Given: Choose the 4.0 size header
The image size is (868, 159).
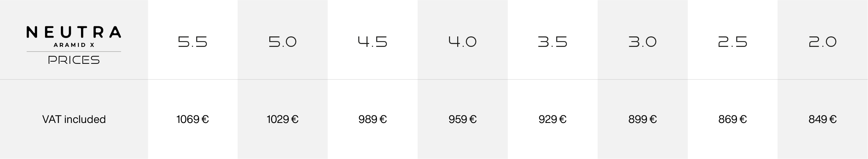Looking at the screenshot, I should coord(463,42).
